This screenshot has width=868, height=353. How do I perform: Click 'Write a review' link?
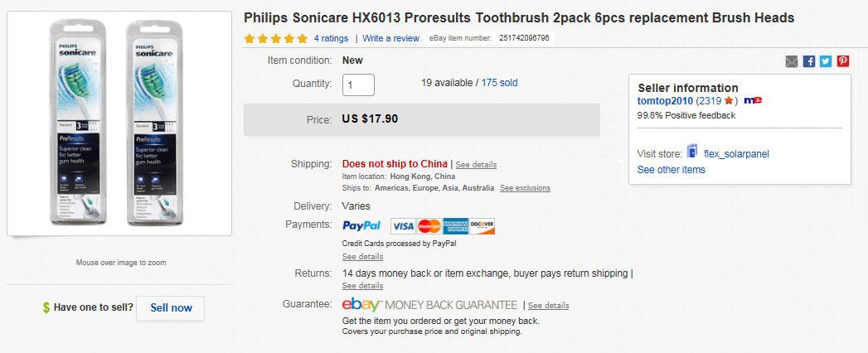390,38
